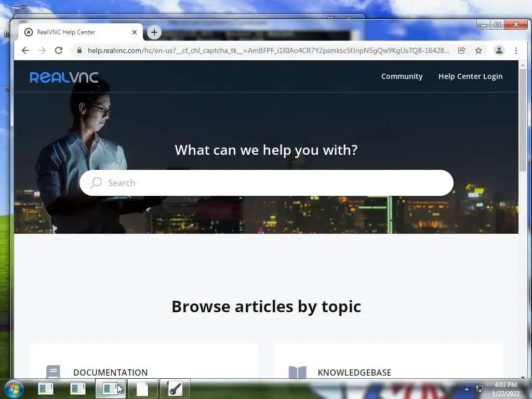The width and height of the screenshot is (532, 399).
Task: Maximize the Chrome window
Action: pos(497,25)
